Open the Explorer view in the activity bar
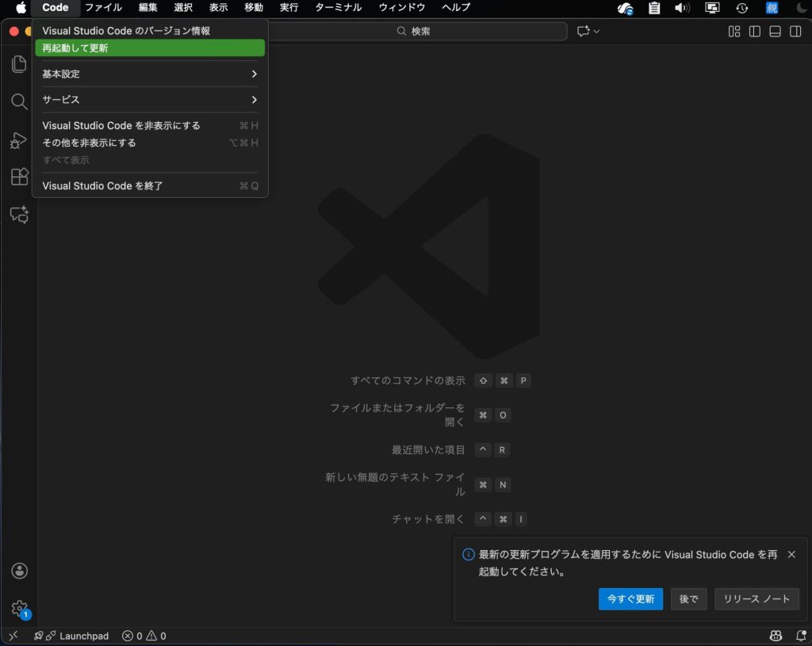The height and width of the screenshot is (646, 812). (x=19, y=64)
